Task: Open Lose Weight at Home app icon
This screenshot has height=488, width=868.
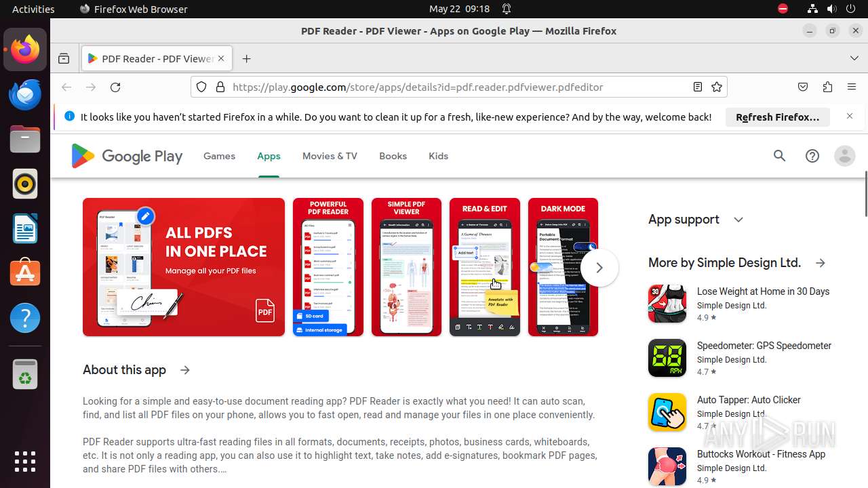Action: coord(667,304)
